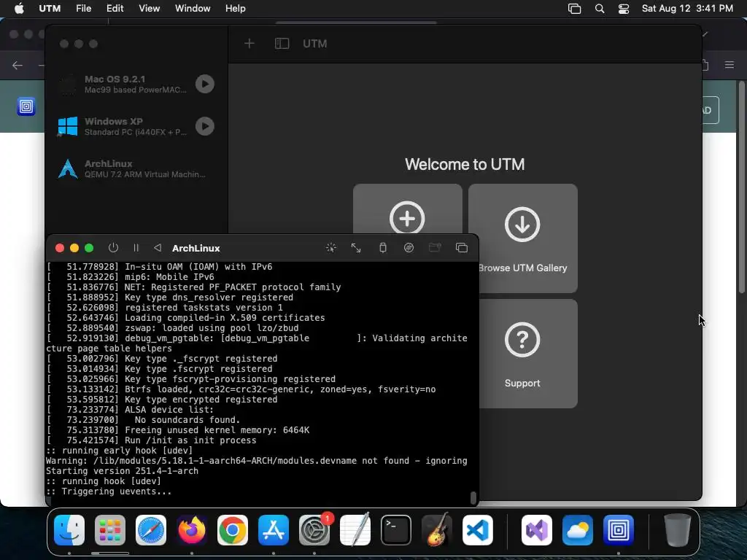Open the UTM menu in menu bar

(50, 8)
